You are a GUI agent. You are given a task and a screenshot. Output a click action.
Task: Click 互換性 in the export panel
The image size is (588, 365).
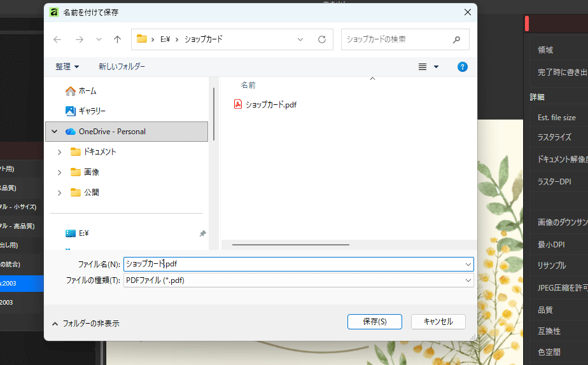549,331
